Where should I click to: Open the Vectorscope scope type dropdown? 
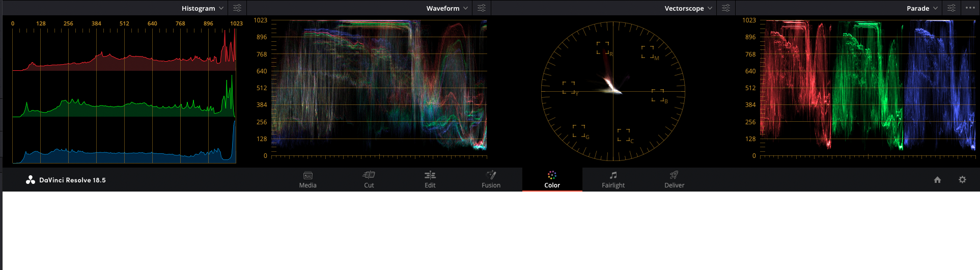pos(688,8)
